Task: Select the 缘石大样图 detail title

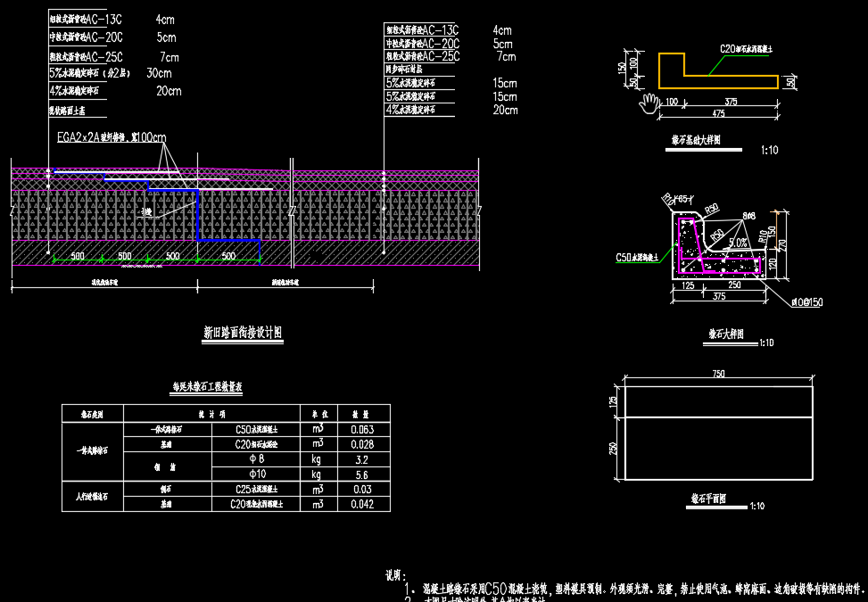Action: pos(726,334)
